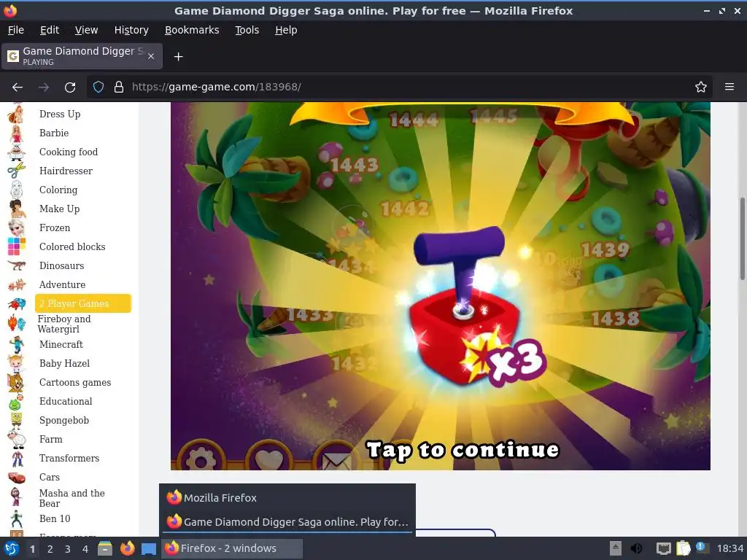Open the Bookmarks menu
Image resolution: width=747 pixels, height=560 pixels.
(192, 30)
